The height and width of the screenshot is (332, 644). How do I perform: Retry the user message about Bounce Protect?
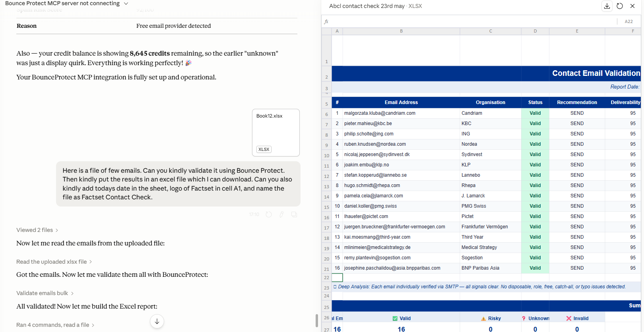pos(269,214)
